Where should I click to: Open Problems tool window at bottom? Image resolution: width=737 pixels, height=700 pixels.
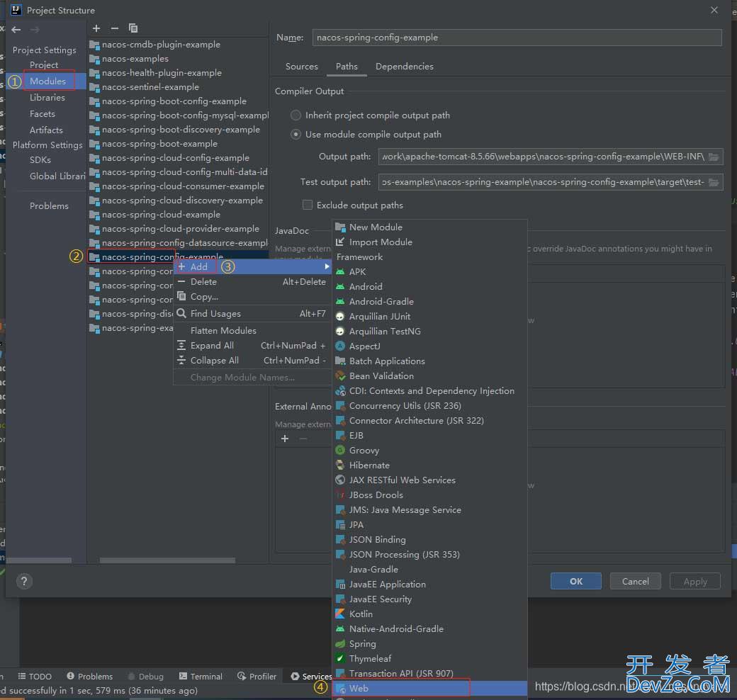(90, 676)
